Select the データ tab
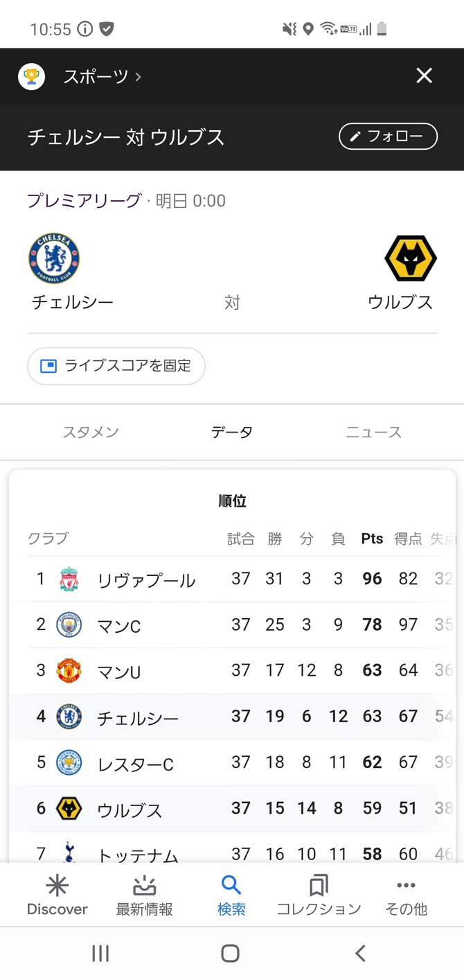 [x=232, y=432]
